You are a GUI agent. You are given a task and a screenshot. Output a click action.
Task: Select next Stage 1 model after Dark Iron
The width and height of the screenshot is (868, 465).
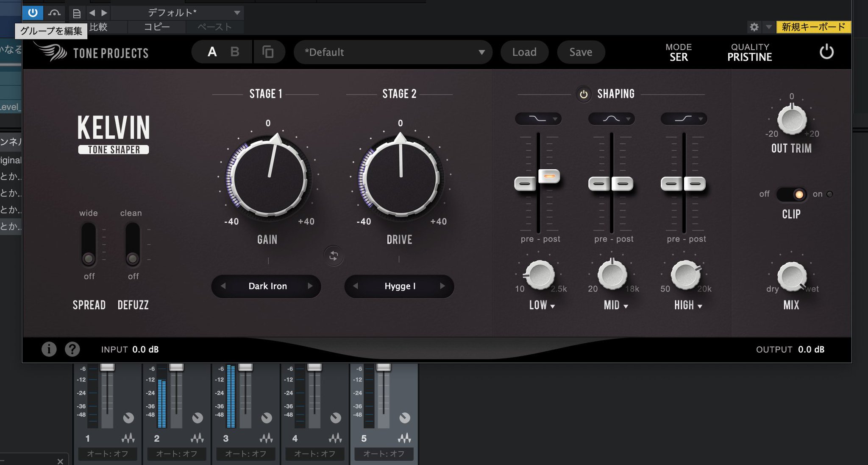[x=310, y=286]
